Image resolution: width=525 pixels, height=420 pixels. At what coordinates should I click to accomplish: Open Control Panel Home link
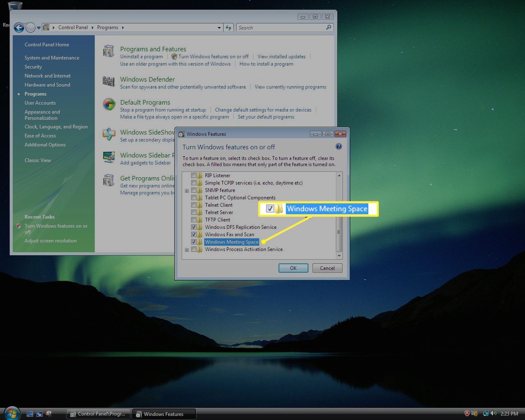coord(47,45)
